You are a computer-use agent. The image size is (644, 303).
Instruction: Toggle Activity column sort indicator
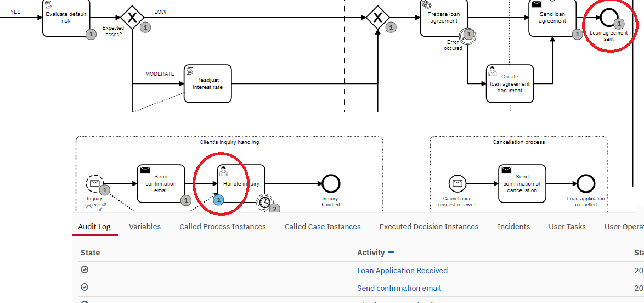pos(391,252)
